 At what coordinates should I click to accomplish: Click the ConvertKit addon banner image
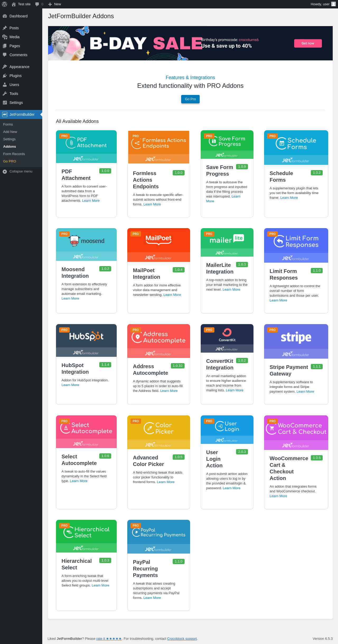click(x=227, y=338)
